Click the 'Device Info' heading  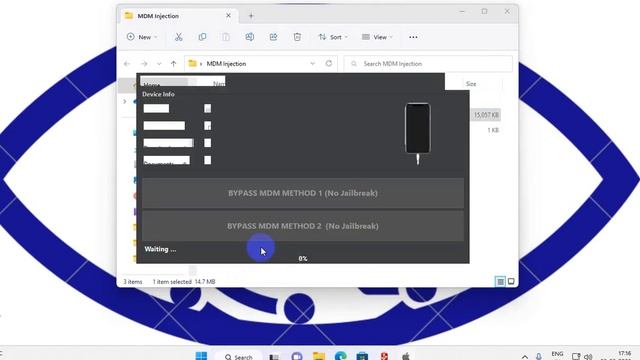pyautogui.click(x=158, y=94)
